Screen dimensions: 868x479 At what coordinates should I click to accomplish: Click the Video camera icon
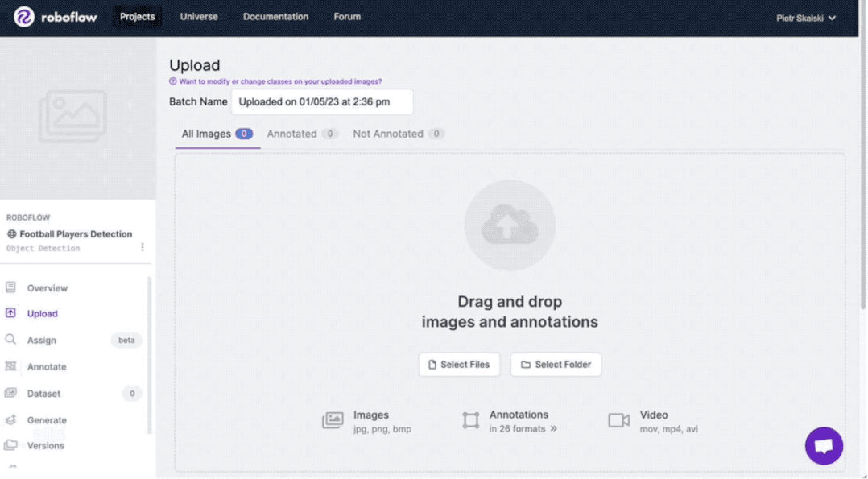point(619,420)
